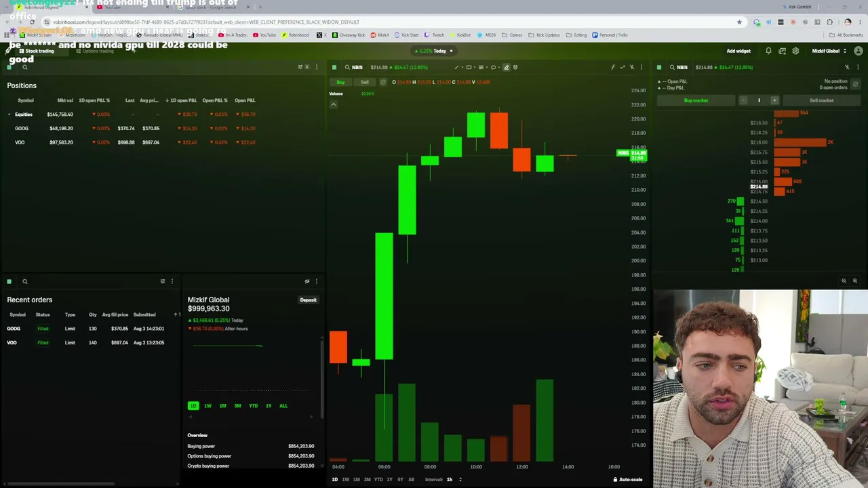Switch to Stock trading tab
The width and height of the screenshot is (868, 488).
point(37,51)
